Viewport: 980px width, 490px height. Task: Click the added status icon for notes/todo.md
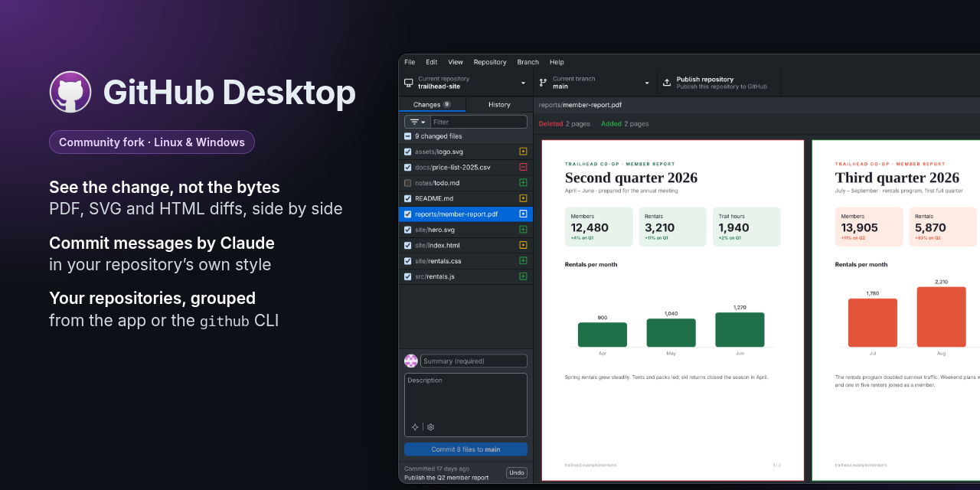coord(523,183)
